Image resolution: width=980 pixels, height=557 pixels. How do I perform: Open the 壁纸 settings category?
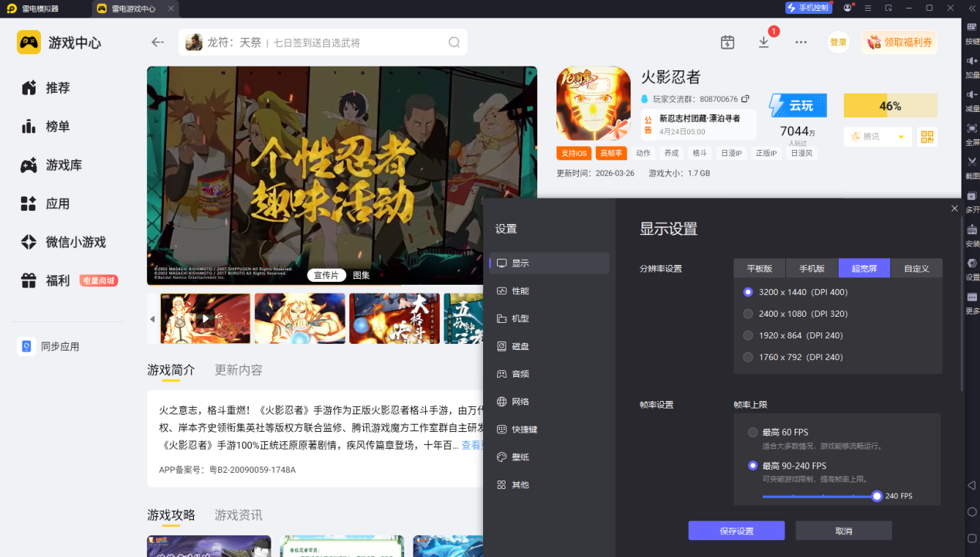pos(550,457)
